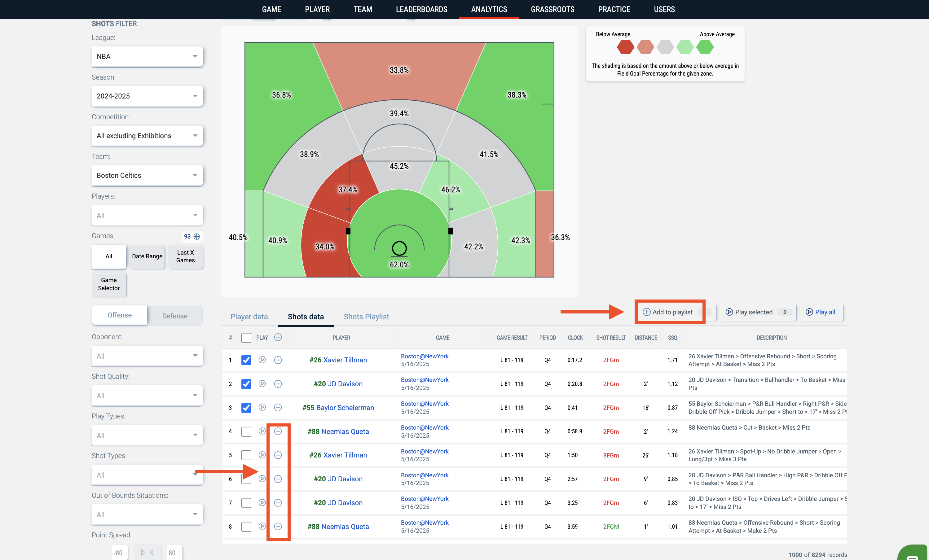Click the Play all button

[x=821, y=312]
